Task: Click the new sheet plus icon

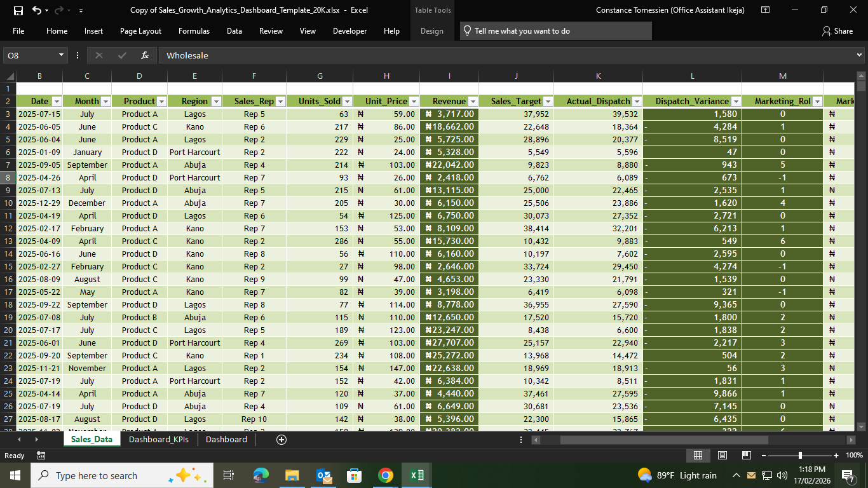Action: 281,439
